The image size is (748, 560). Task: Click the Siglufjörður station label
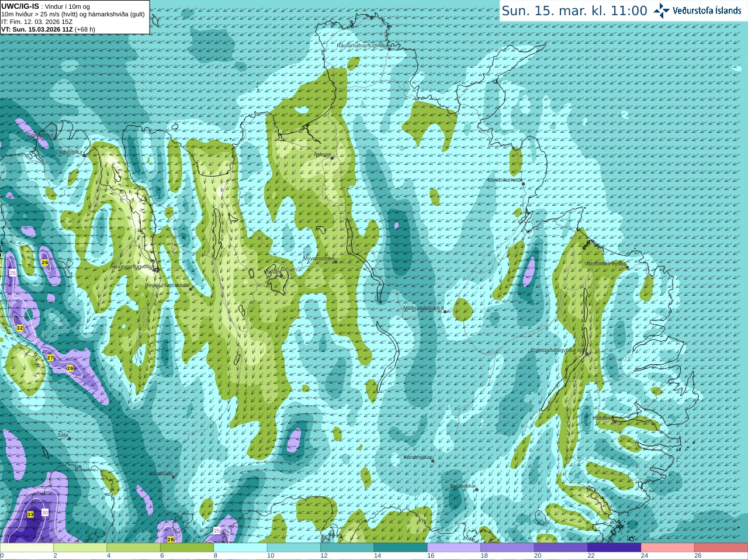tap(40, 135)
